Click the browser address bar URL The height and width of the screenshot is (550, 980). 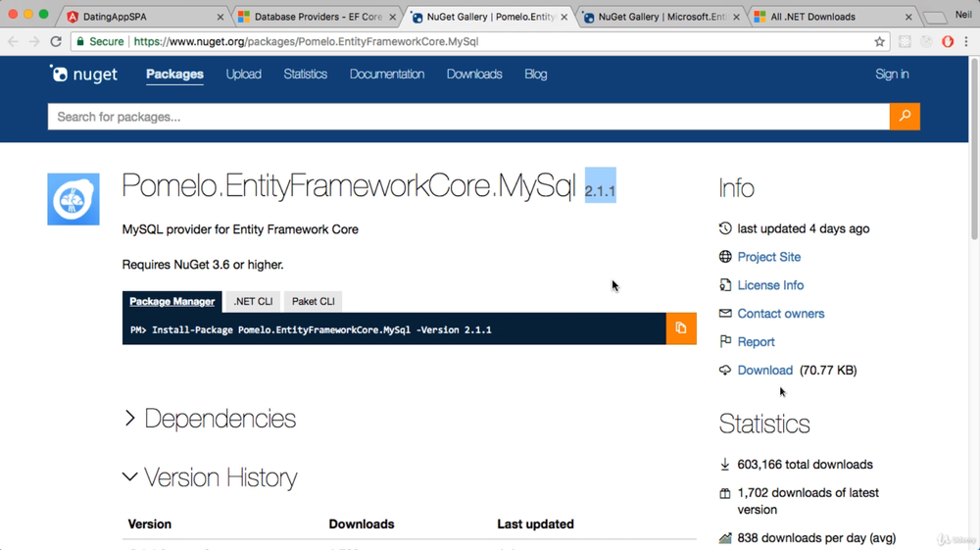(x=306, y=41)
